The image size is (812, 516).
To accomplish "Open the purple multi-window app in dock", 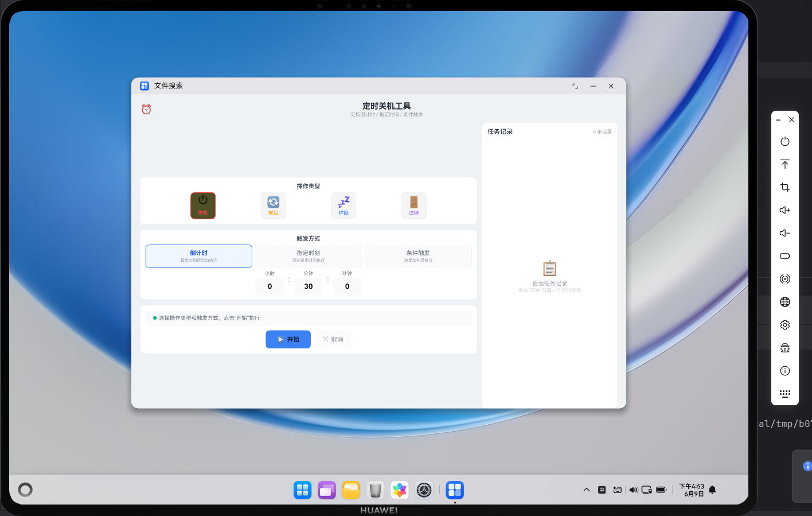I will pyautogui.click(x=327, y=490).
